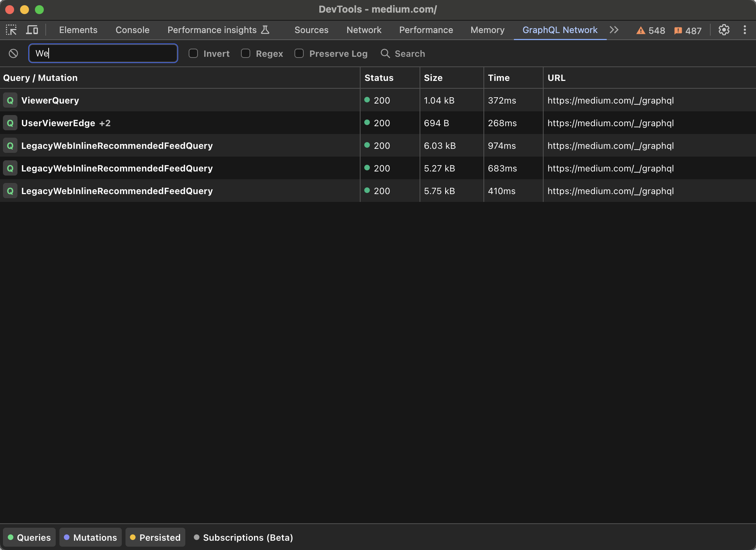Turn on Preserve Log
Screen dimensions: 756x550
[299, 53]
